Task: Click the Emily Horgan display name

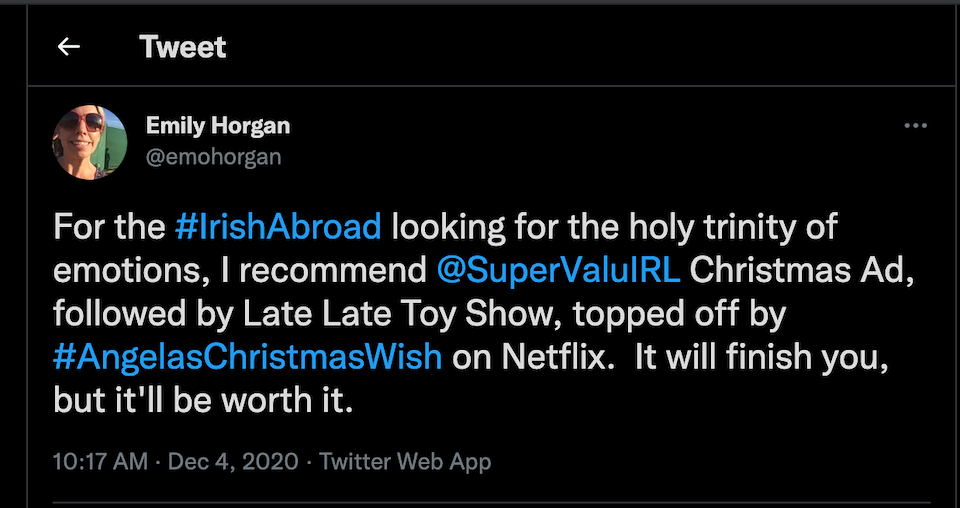Action: click(x=218, y=126)
